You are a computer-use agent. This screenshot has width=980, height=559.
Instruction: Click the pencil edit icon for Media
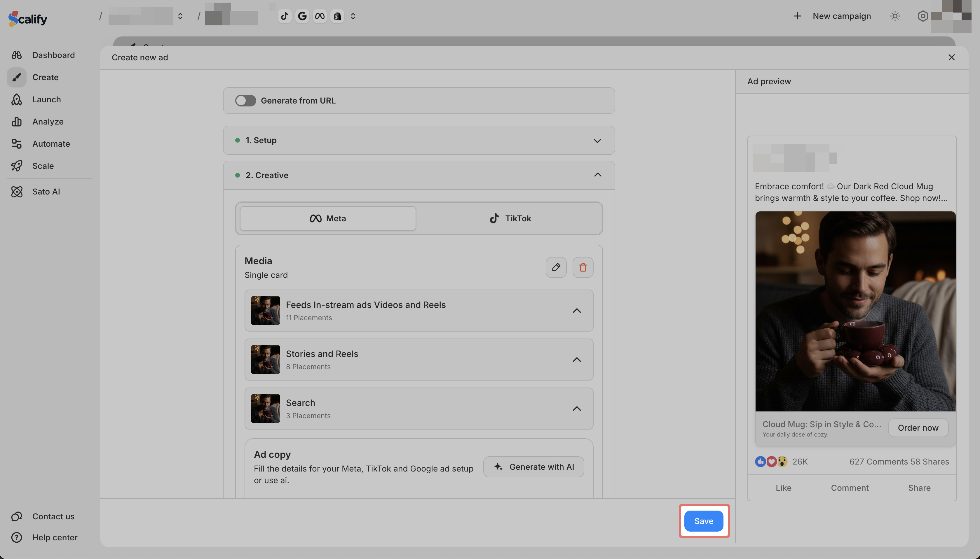[556, 267]
